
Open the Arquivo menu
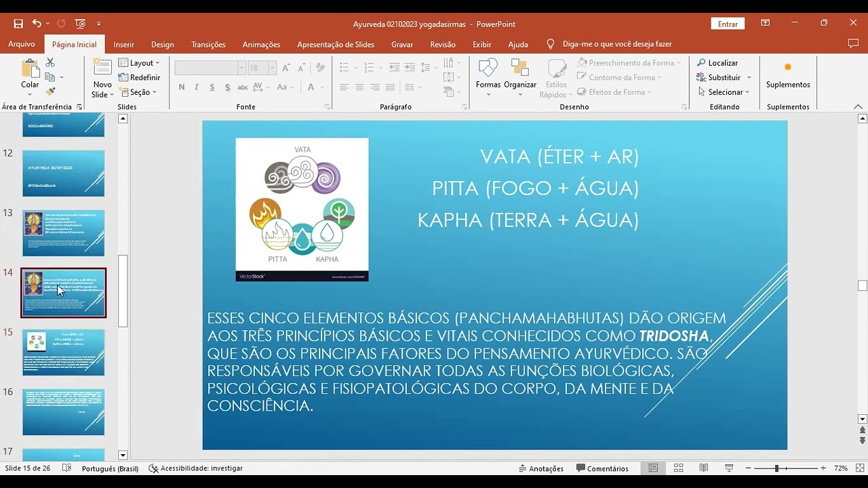point(22,44)
